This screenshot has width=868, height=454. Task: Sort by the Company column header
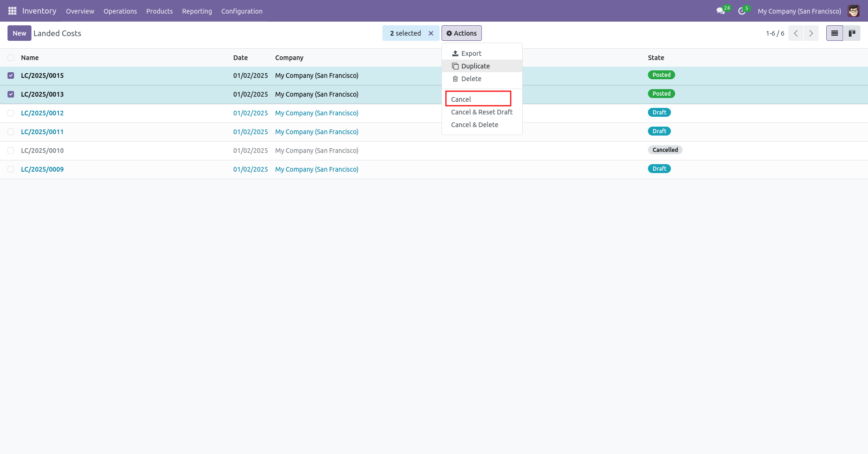click(289, 58)
